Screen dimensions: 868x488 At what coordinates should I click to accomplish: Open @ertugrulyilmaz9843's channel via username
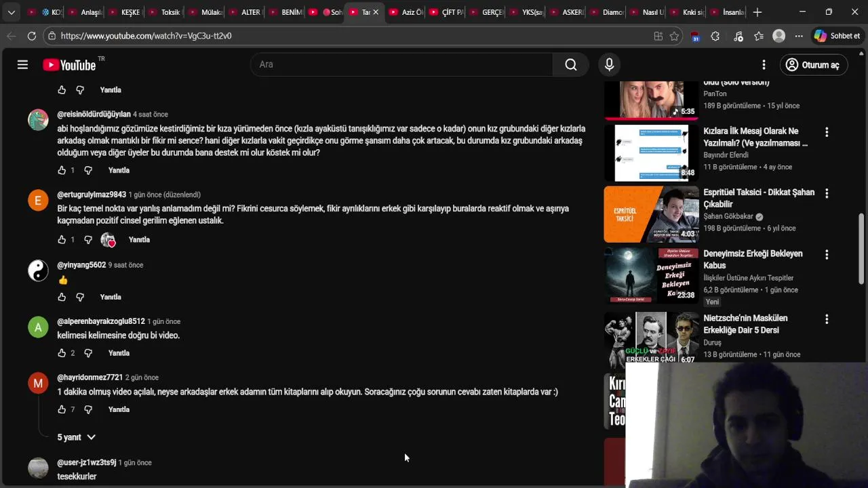pos(92,195)
